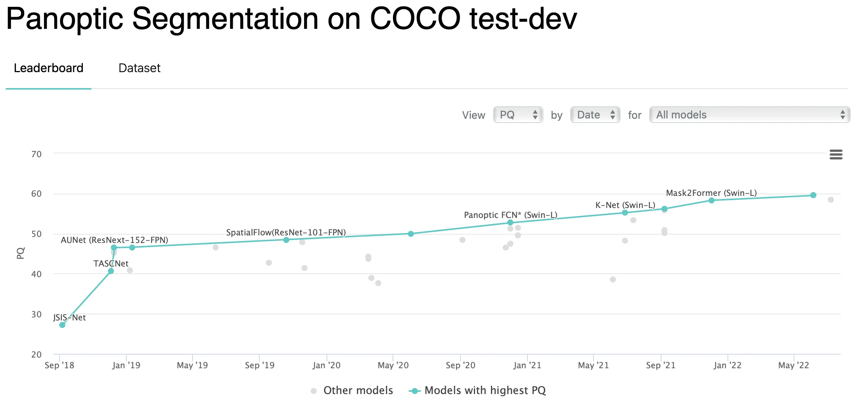Click the SpatialFlow(ResNet-101-FPN) chart marker
This screenshot has width=868, height=410.
(286, 240)
